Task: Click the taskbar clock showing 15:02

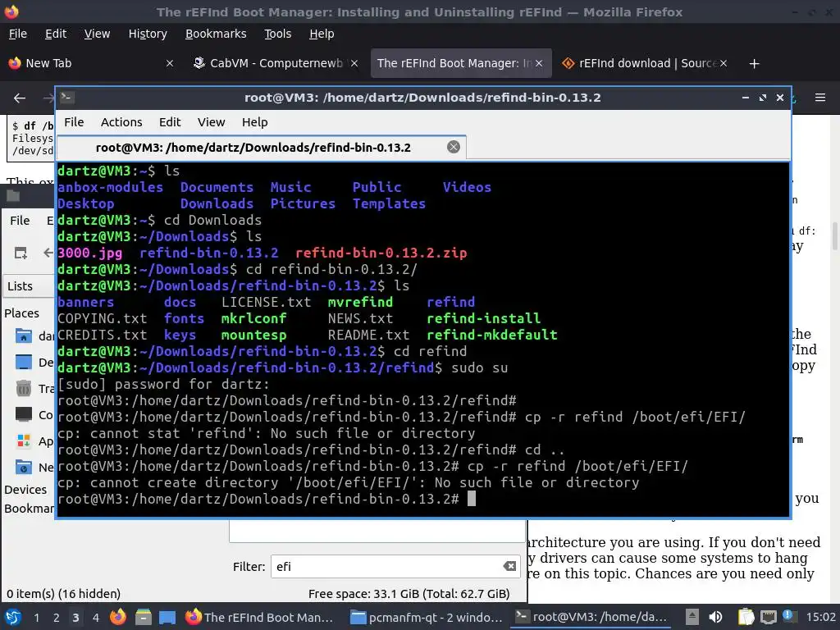Action: point(820,617)
